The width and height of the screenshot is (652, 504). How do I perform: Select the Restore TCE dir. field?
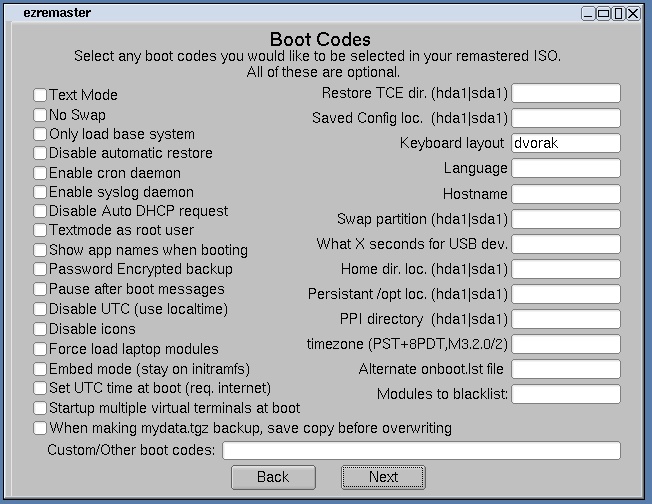(565, 93)
